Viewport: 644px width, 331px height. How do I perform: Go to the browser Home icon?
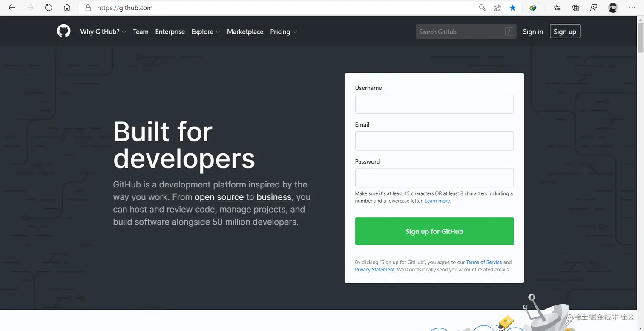coord(67,8)
